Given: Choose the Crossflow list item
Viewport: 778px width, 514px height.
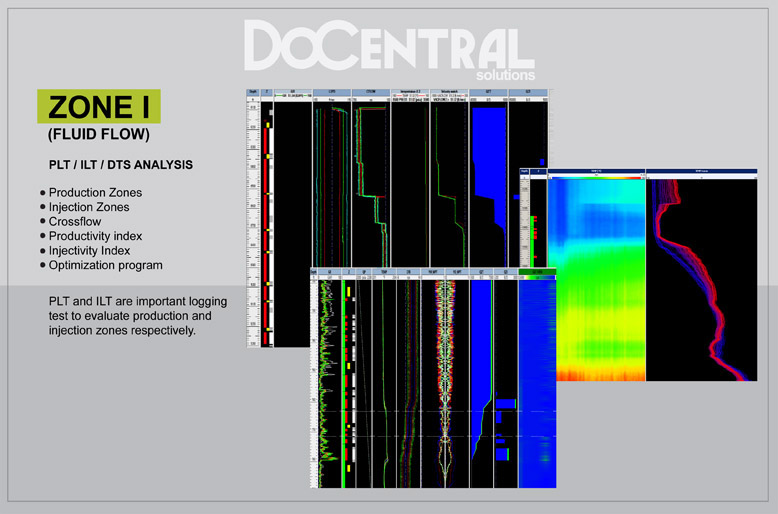Looking at the screenshot, I should (x=76, y=221).
